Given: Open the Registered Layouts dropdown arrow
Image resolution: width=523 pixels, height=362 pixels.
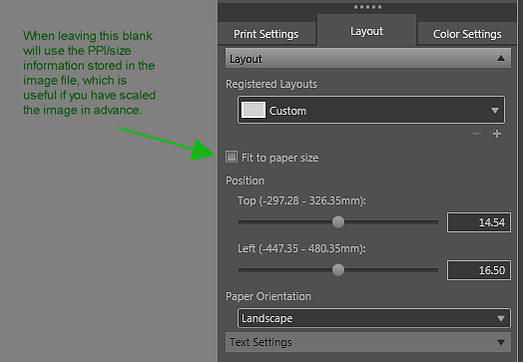Looking at the screenshot, I should (495, 110).
